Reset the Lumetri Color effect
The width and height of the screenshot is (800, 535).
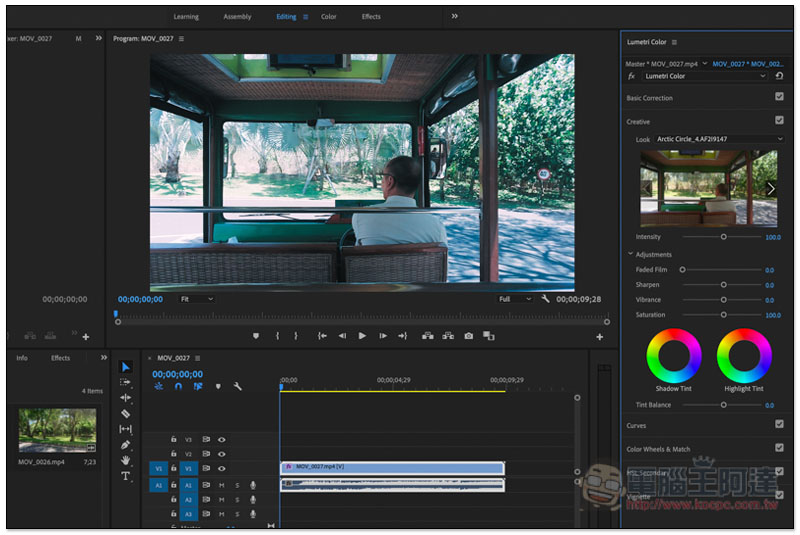(x=779, y=76)
